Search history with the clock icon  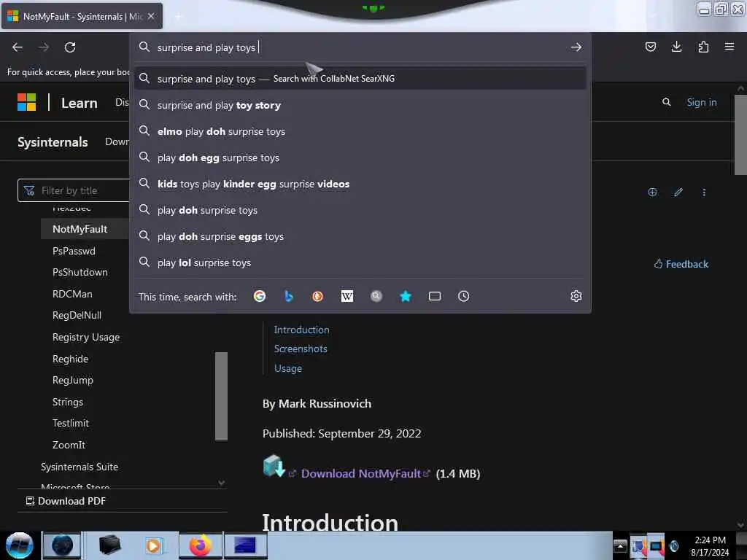(x=463, y=296)
